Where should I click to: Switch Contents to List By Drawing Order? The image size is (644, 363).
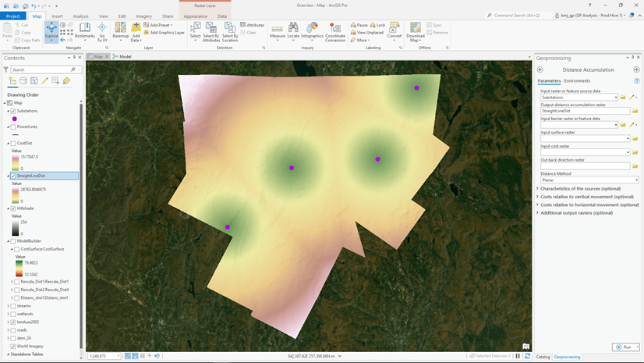(x=12, y=81)
